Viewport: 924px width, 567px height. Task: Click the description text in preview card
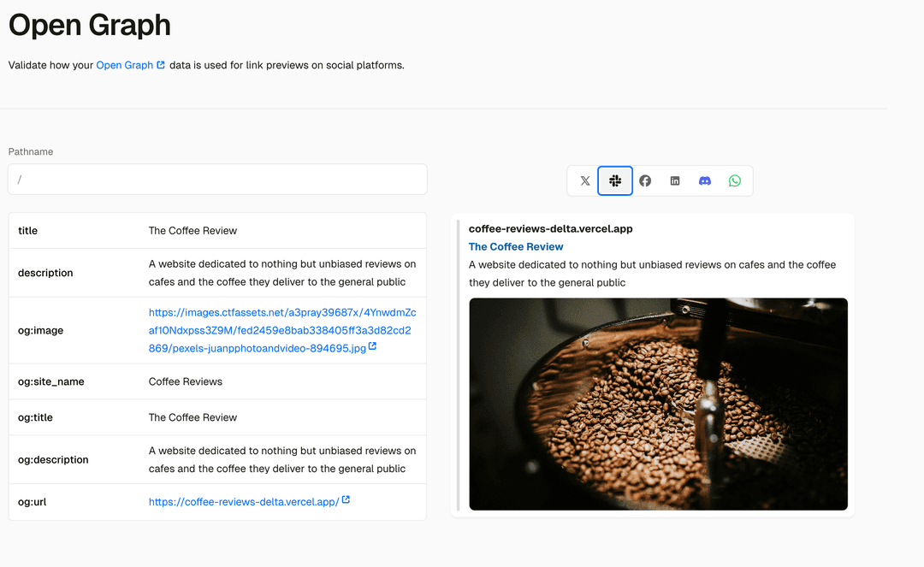click(x=652, y=274)
